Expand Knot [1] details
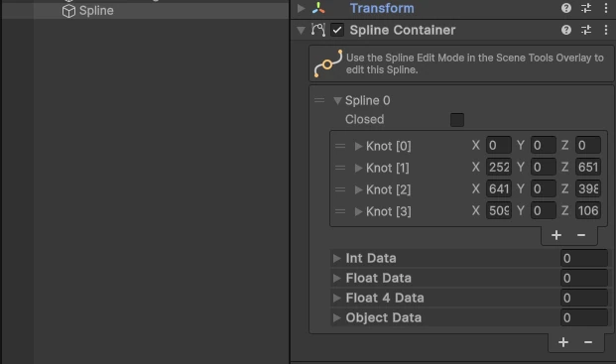The image size is (616, 364). (x=358, y=168)
